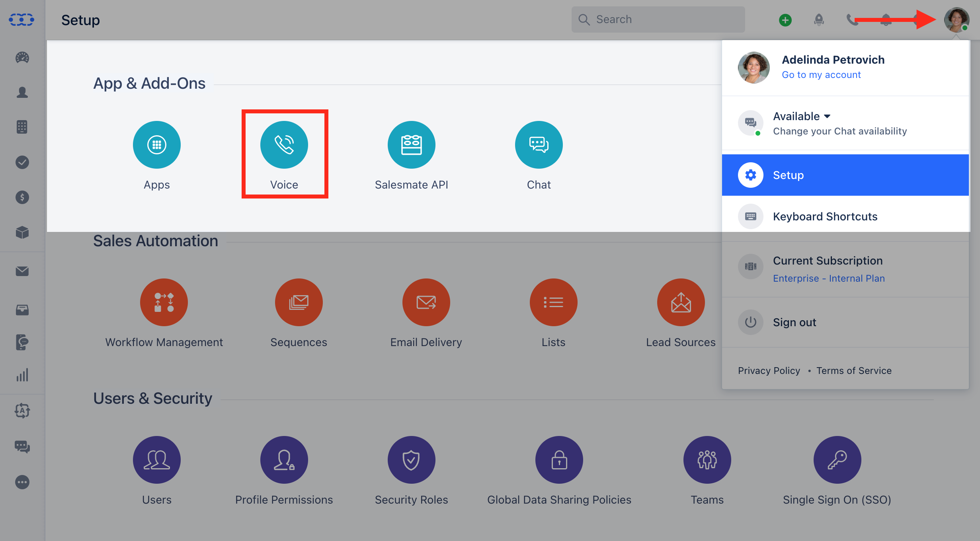The image size is (980, 541).
Task: Open the Chat add-on icon
Action: pyautogui.click(x=539, y=145)
